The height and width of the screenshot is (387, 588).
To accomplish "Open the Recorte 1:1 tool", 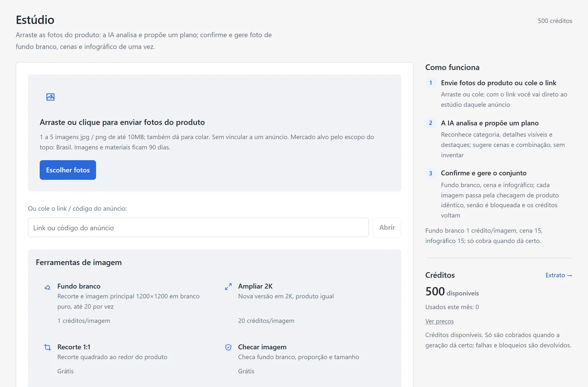I will [x=124, y=358].
